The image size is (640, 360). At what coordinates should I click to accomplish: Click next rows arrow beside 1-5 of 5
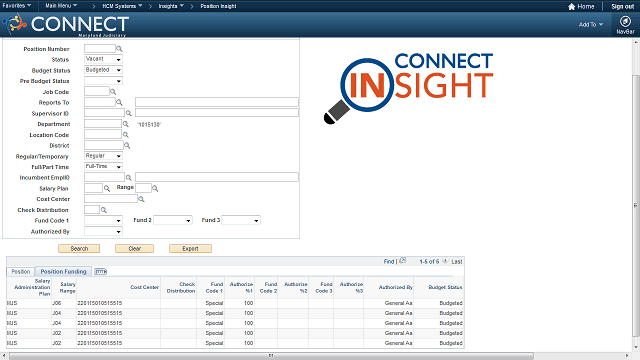coord(445,261)
